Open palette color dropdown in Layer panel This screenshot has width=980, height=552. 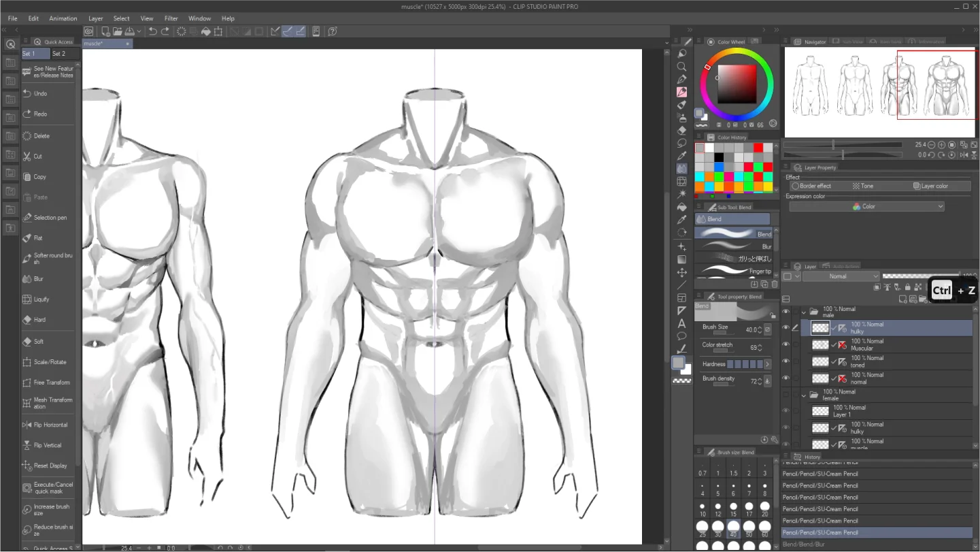pyautogui.click(x=790, y=276)
